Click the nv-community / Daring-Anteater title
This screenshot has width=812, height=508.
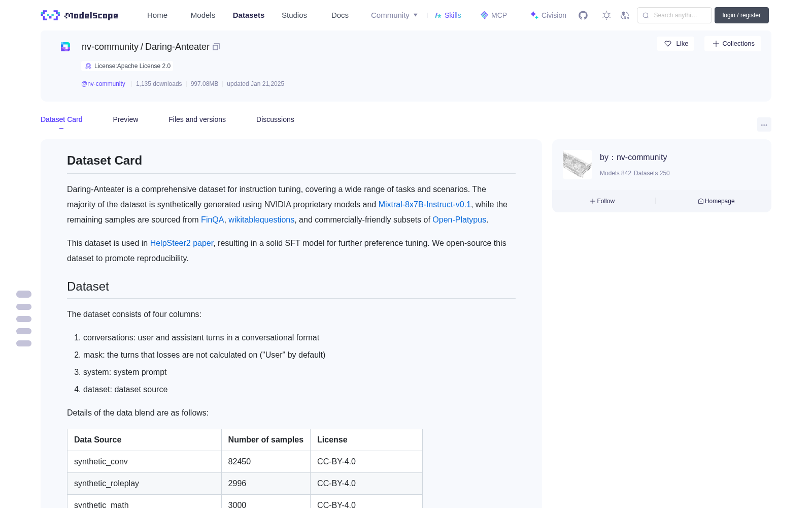pyautogui.click(x=146, y=47)
